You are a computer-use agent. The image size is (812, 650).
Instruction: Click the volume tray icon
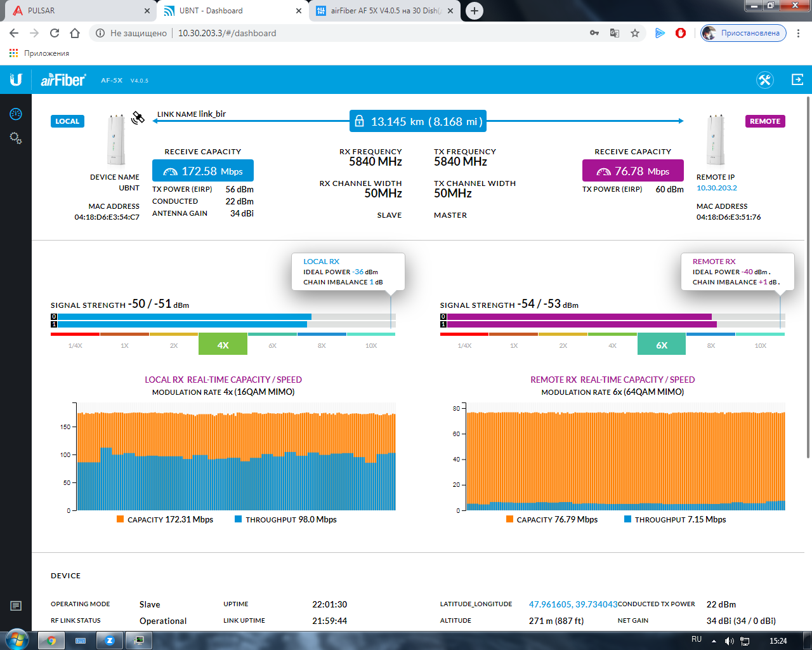(x=730, y=641)
